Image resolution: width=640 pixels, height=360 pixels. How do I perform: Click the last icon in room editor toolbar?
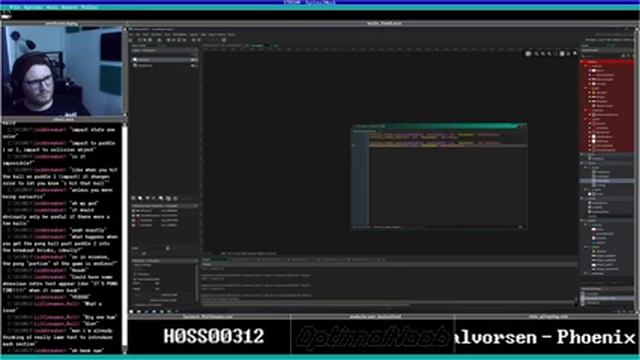pos(575,53)
